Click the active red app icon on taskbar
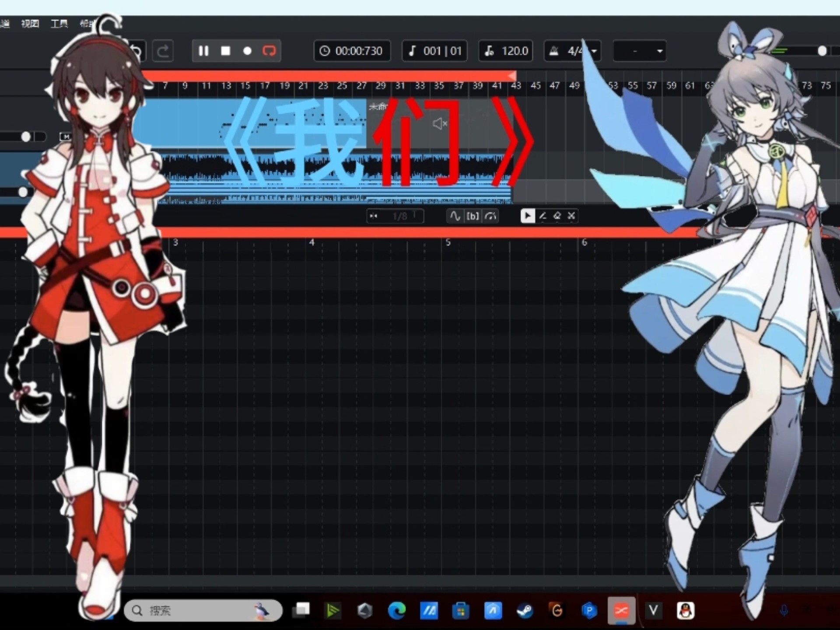The image size is (840, 630). click(621, 610)
